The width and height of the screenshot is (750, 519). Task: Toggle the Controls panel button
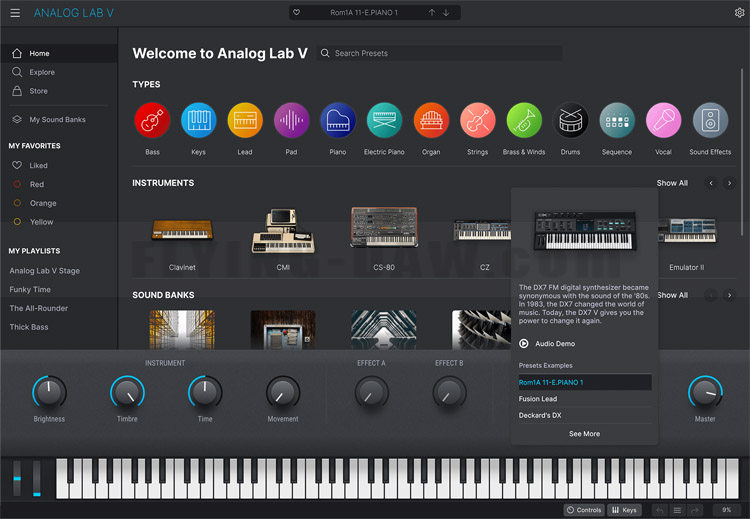pyautogui.click(x=584, y=510)
